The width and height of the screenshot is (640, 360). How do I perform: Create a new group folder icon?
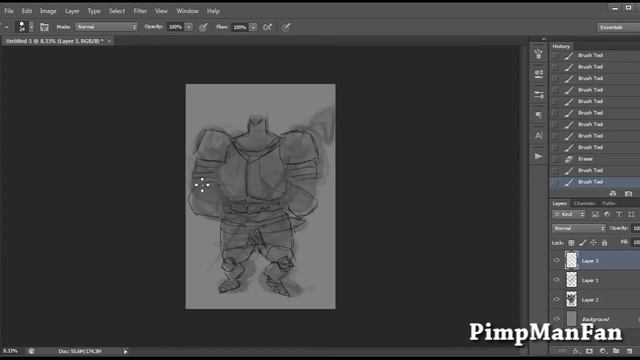click(616, 351)
